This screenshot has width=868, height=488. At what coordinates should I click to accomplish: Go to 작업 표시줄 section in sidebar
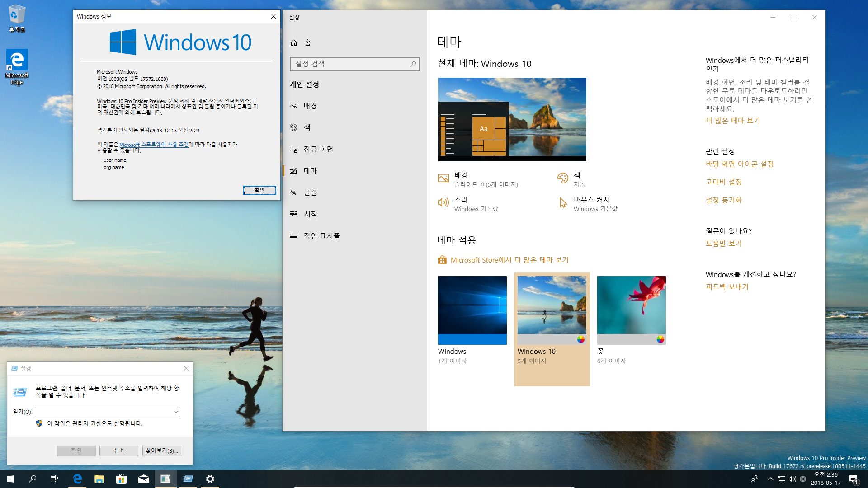tap(355, 236)
